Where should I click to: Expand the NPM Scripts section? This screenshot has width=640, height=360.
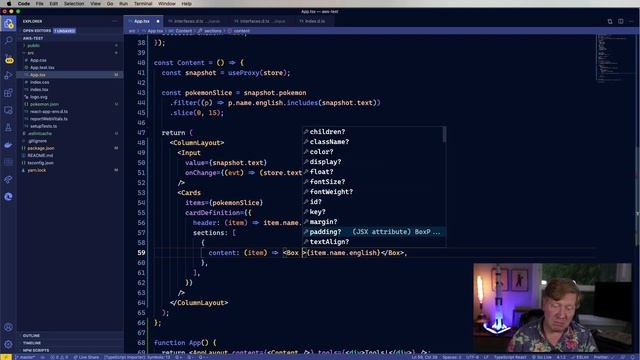tap(70, 350)
